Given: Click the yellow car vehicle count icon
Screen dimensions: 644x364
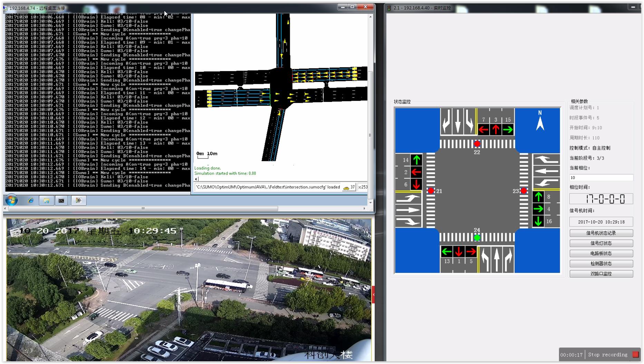Looking at the screenshot, I should 346,188.
